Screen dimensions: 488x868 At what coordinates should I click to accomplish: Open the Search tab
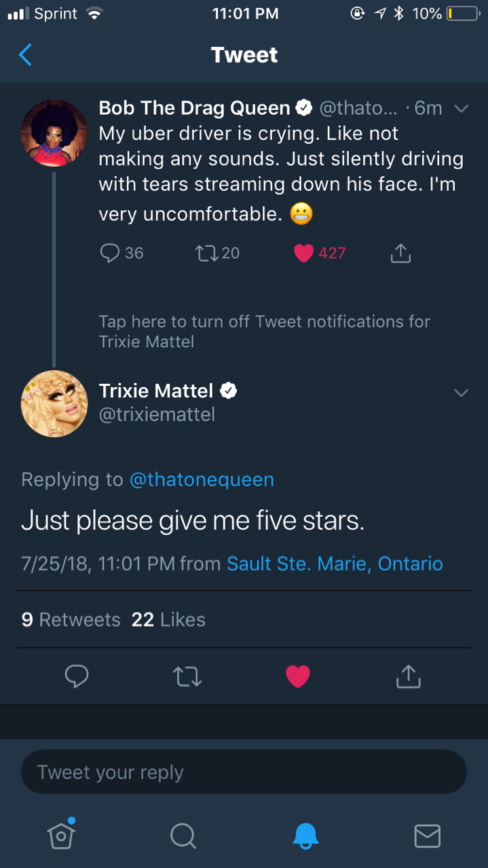pos(183,835)
